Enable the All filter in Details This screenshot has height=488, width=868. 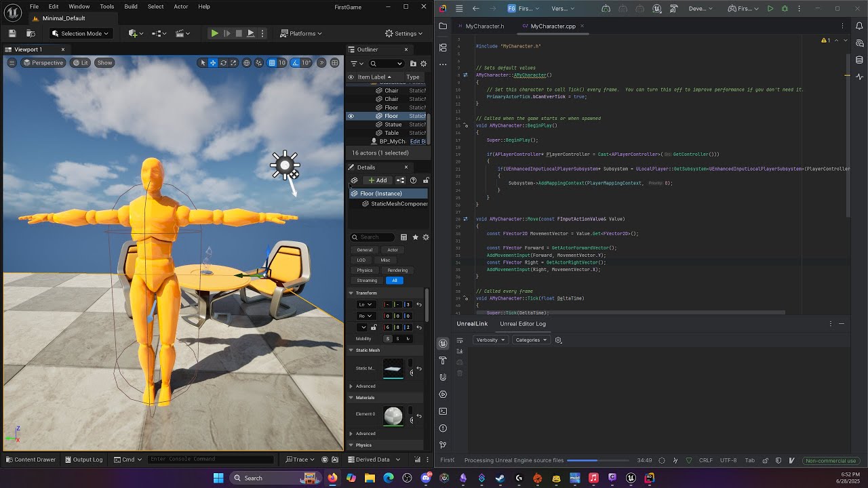(x=395, y=281)
